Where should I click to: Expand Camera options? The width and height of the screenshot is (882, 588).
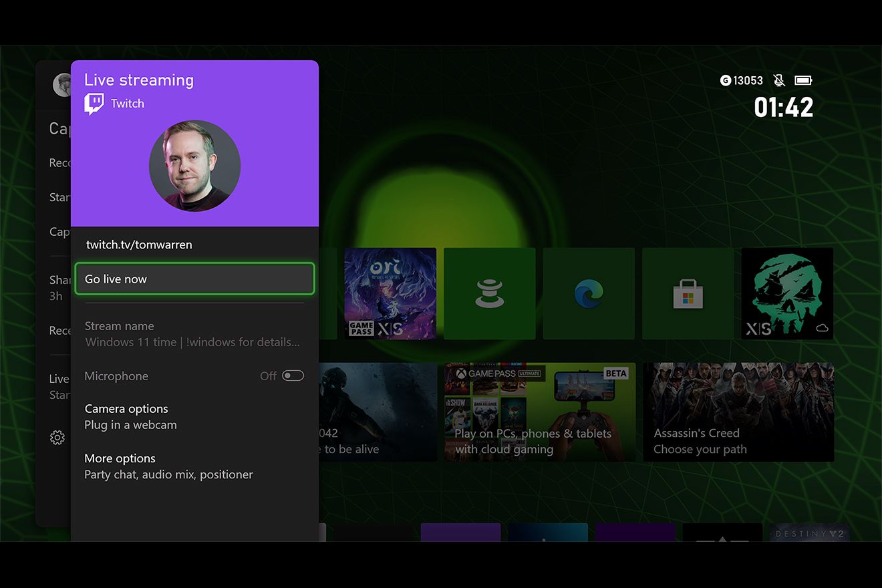click(126, 408)
